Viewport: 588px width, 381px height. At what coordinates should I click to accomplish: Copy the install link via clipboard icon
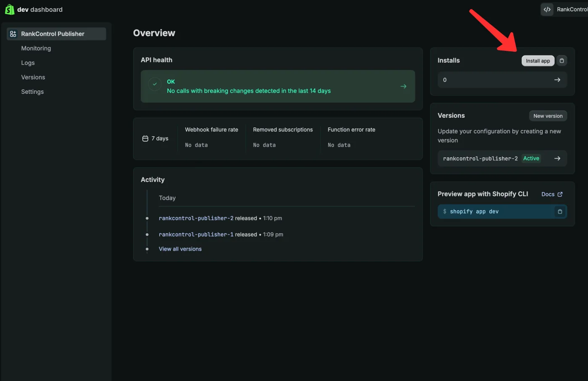point(562,61)
